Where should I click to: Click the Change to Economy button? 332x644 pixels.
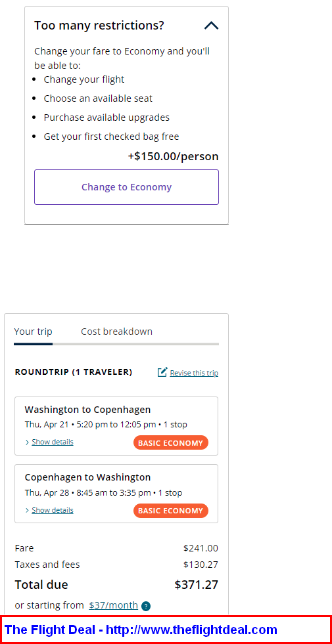(x=126, y=187)
